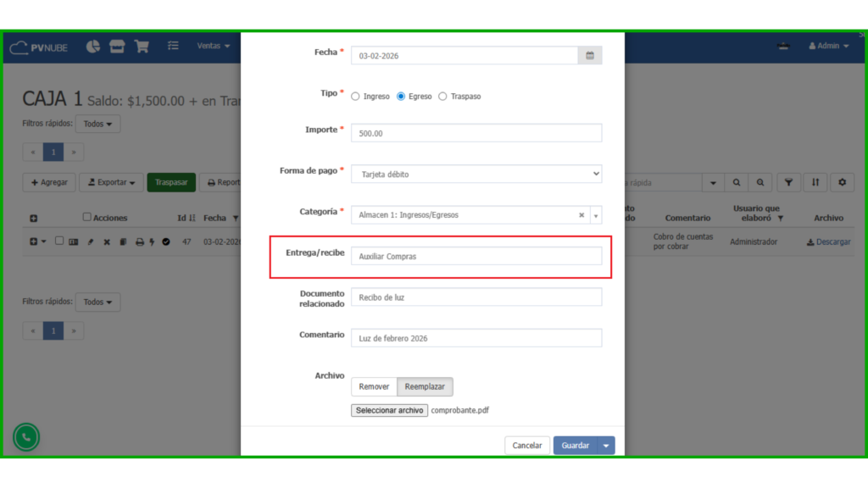Open the calendar picker beside Fecha
The height and width of the screenshot is (488, 868).
(x=590, y=56)
